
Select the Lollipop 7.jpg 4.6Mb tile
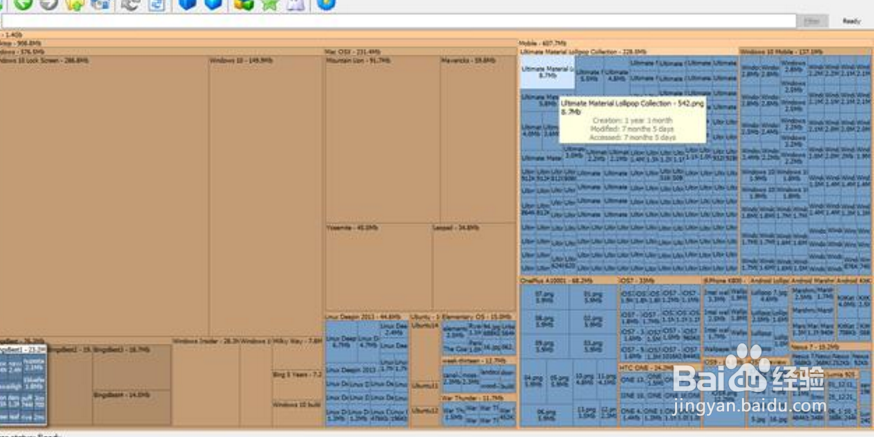[769, 296]
